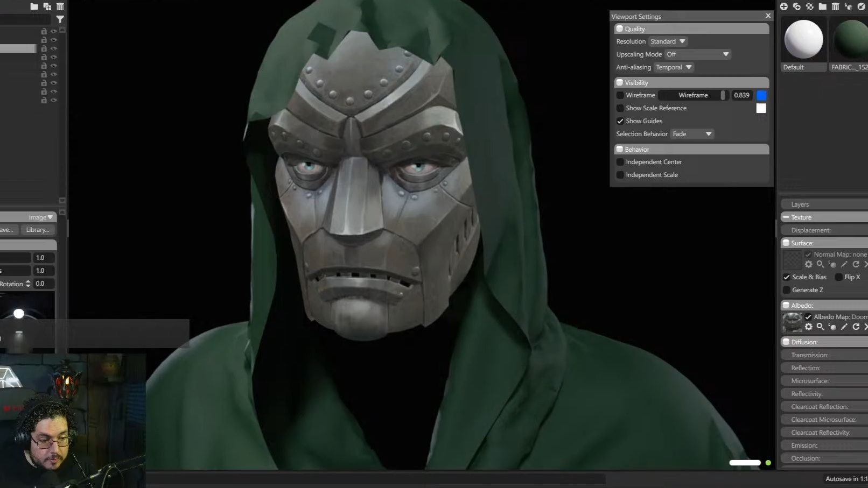Click the Normal Map sphere icon
The height and width of the screenshot is (488, 868).
(x=832, y=264)
